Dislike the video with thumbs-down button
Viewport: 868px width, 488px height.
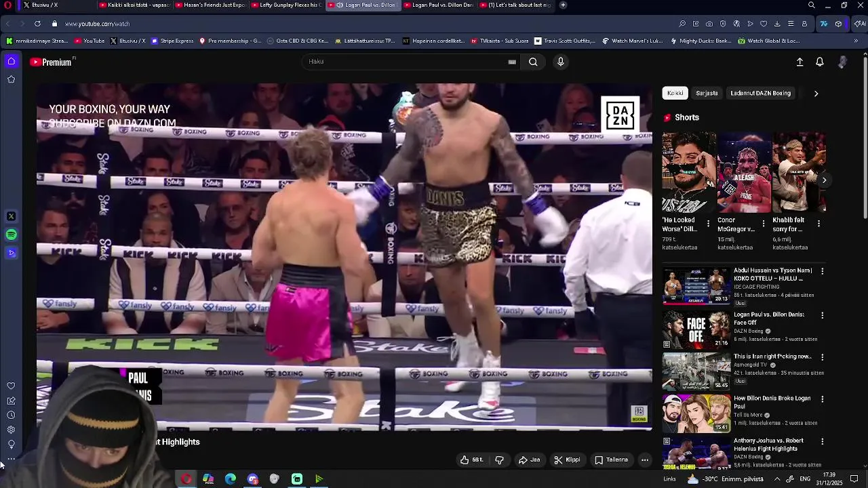click(x=500, y=460)
